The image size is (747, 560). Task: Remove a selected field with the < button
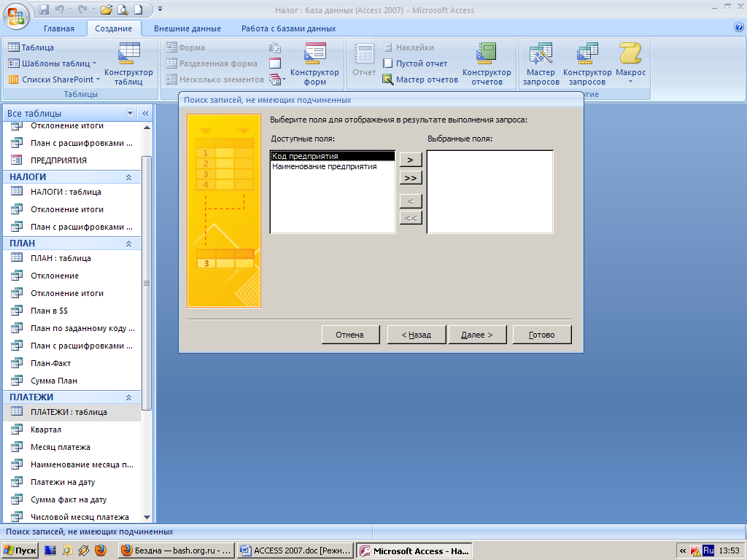coord(411,201)
